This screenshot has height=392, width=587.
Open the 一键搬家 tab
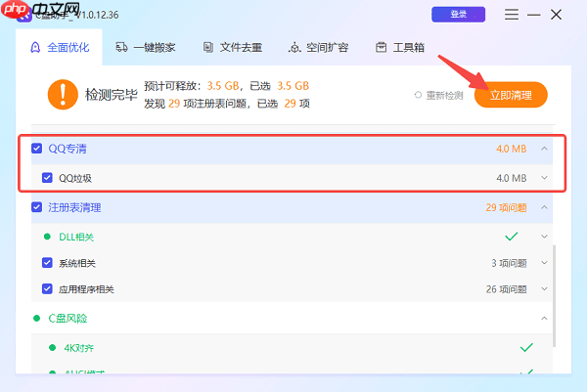145,48
